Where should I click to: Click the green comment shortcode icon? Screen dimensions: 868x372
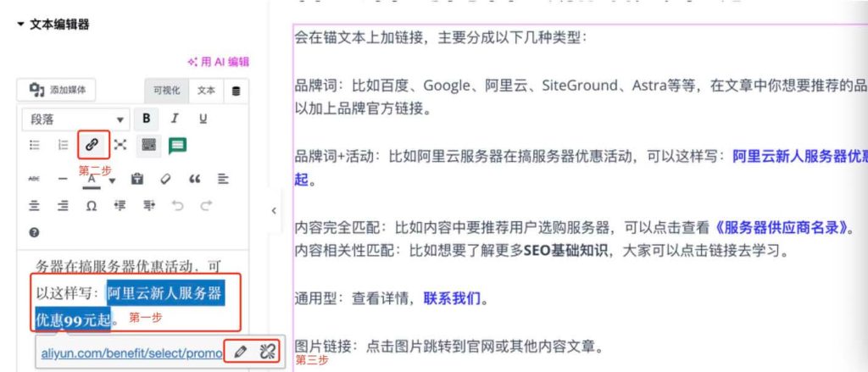point(177,146)
